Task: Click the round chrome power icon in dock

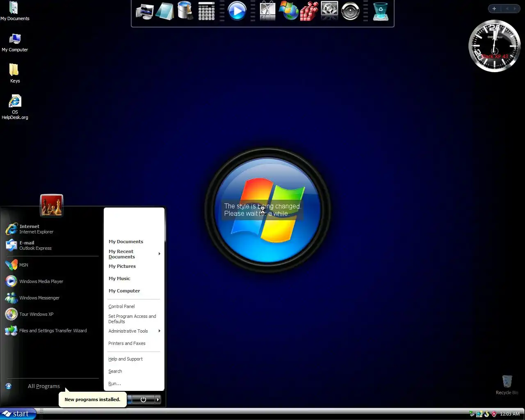Action: [x=350, y=11]
